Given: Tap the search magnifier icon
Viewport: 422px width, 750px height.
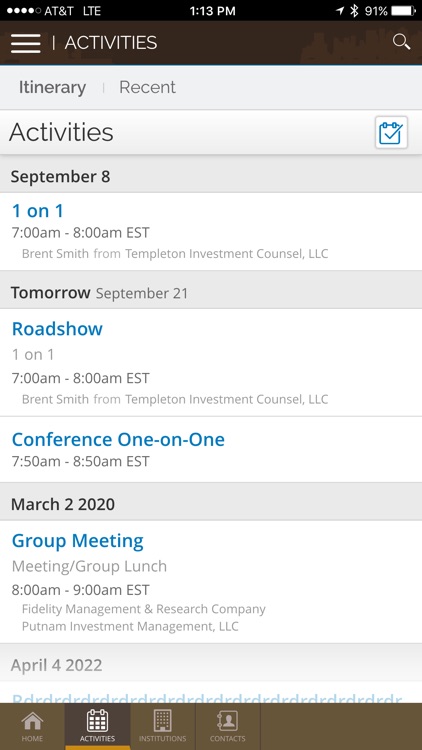Looking at the screenshot, I should coord(401,42).
